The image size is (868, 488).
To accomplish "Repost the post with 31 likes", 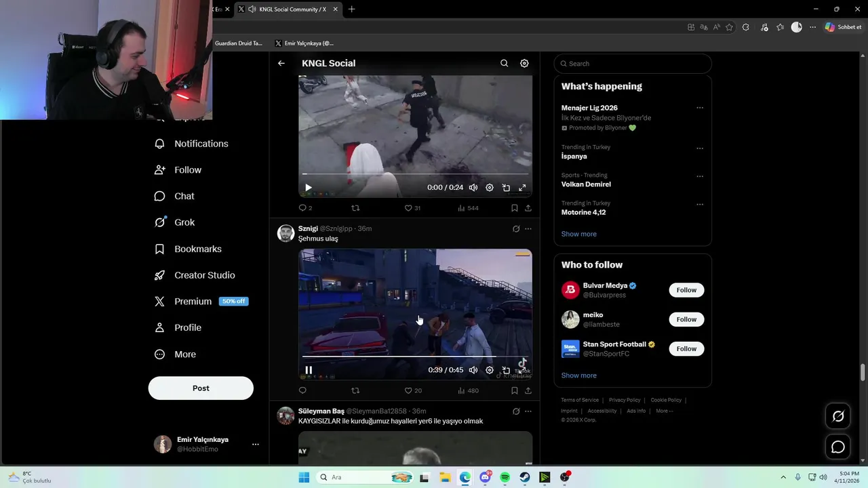I will pyautogui.click(x=355, y=208).
